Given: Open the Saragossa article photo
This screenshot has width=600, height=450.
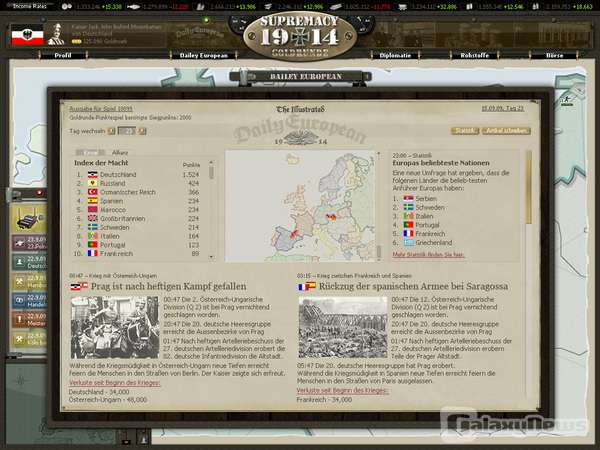Looking at the screenshot, I should pos(343,328).
